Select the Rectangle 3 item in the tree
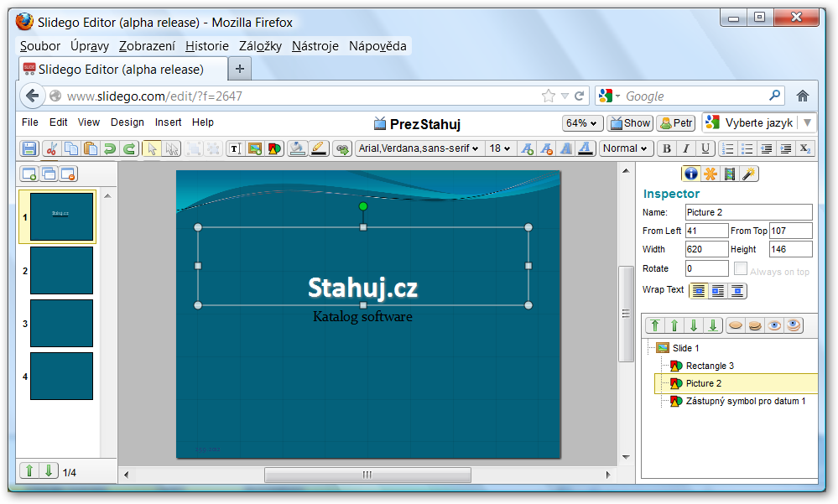The width and height of the screenshot is (838, 504). tap(710, 366)
